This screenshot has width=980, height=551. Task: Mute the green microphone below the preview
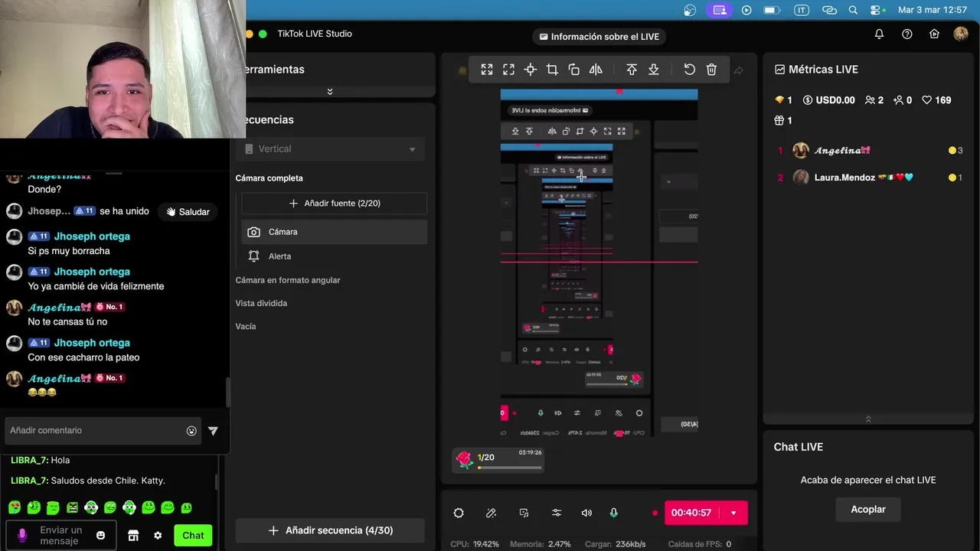point(613,513)
